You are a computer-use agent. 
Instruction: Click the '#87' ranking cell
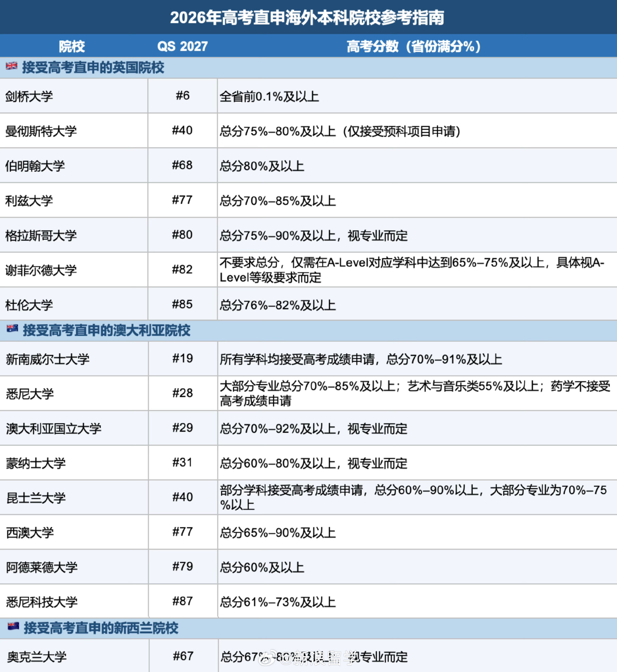(183, 601)
